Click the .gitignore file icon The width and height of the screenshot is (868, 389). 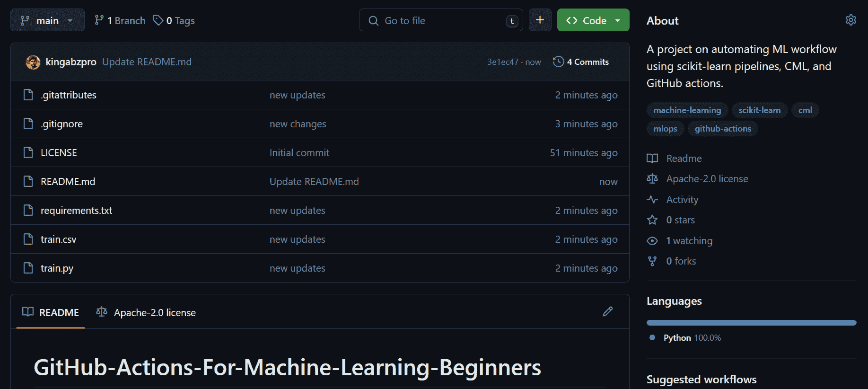pyautogui.click(x=28, y=124)
